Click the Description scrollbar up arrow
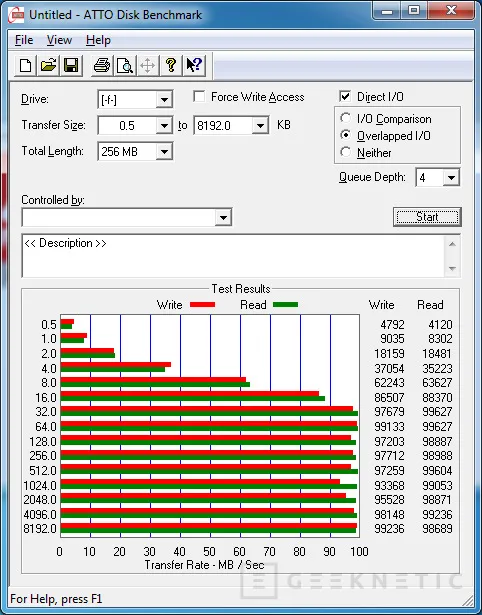This screenshot has width=482, height=615. point(452,244)
